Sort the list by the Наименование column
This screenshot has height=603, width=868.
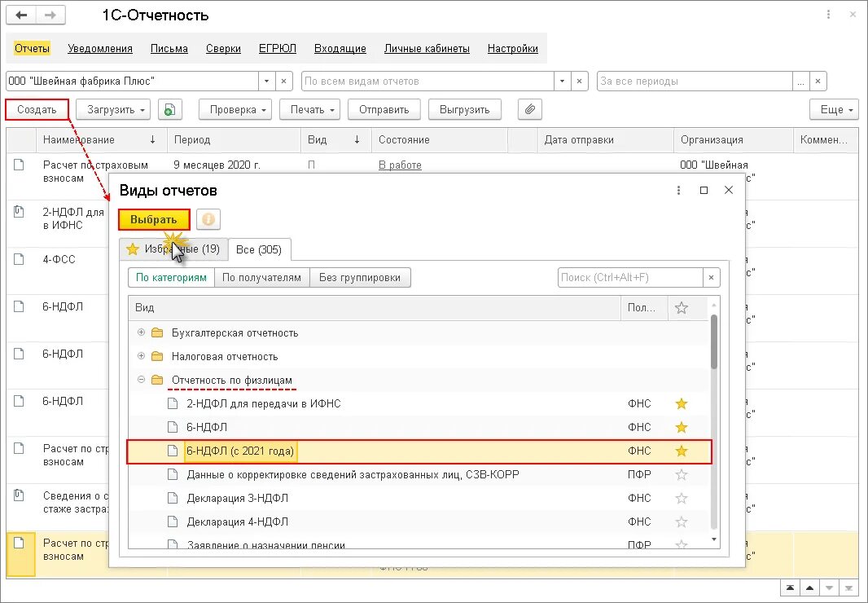tap(101, 140)
